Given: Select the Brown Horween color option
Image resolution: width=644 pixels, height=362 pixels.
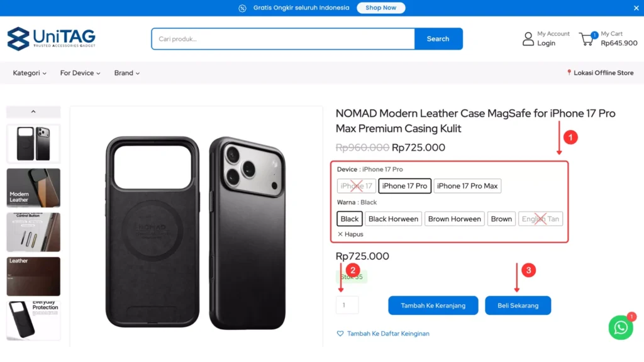Looking at the screenshot, I should pos(455,219).
